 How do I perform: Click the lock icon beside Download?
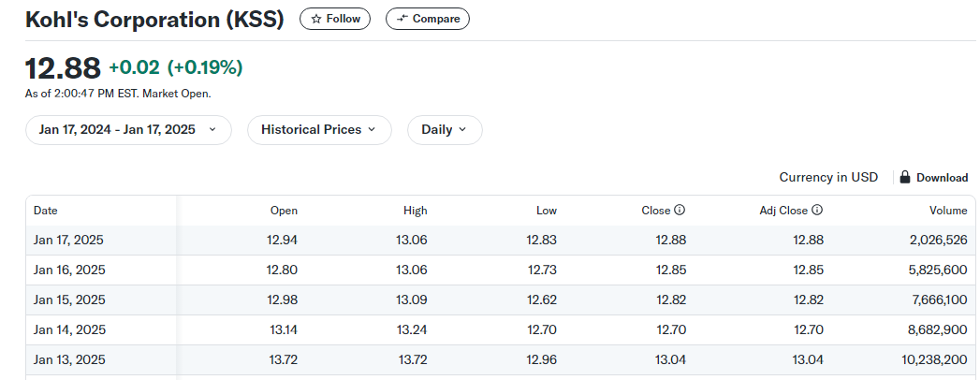click(905, 177)
